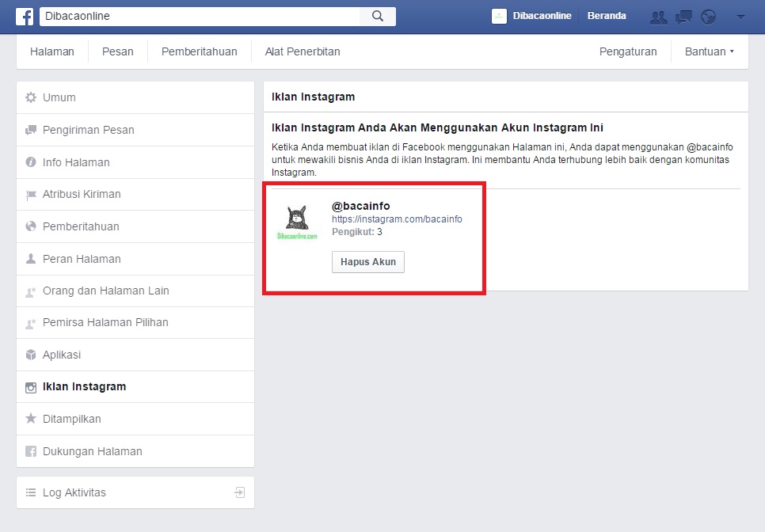Open the Umum settings section
Screen dimensions: 765x532
coord(135,97)
